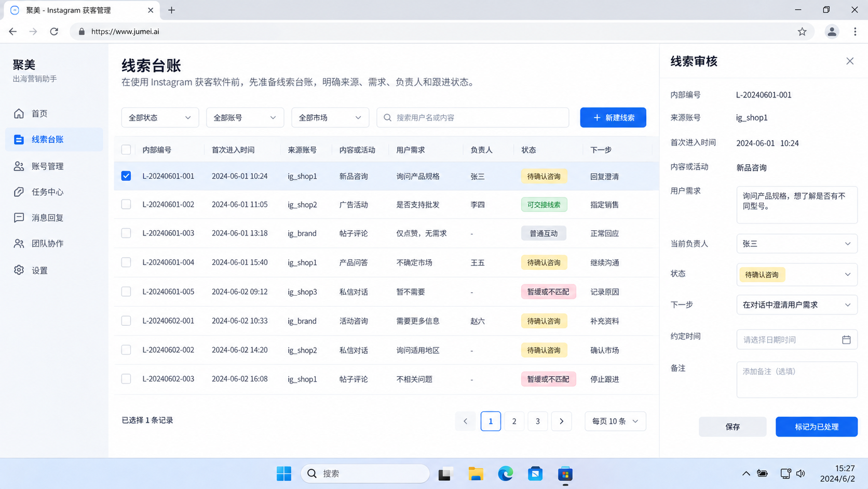The image size is (868, 489).
Task: Open 账号管理 accounts icon
Action: point(19,166)
